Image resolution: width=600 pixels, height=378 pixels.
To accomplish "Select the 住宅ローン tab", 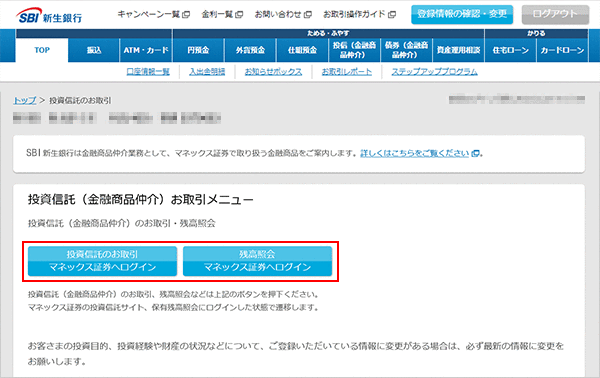I will (510, 50).
